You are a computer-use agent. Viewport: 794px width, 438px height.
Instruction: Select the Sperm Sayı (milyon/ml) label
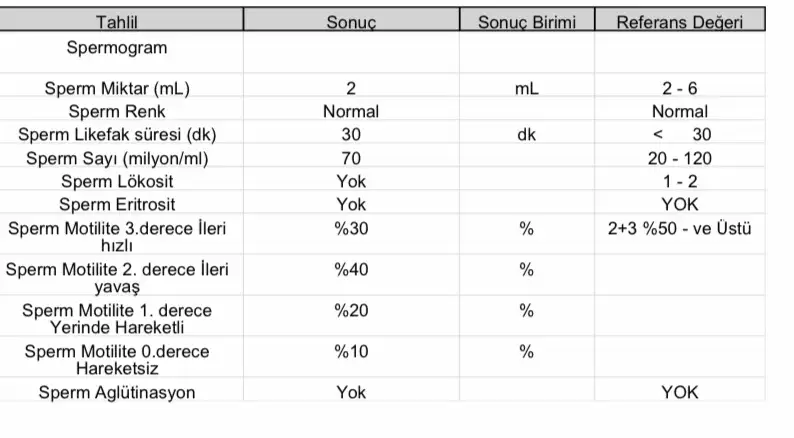tap(117, 158)
